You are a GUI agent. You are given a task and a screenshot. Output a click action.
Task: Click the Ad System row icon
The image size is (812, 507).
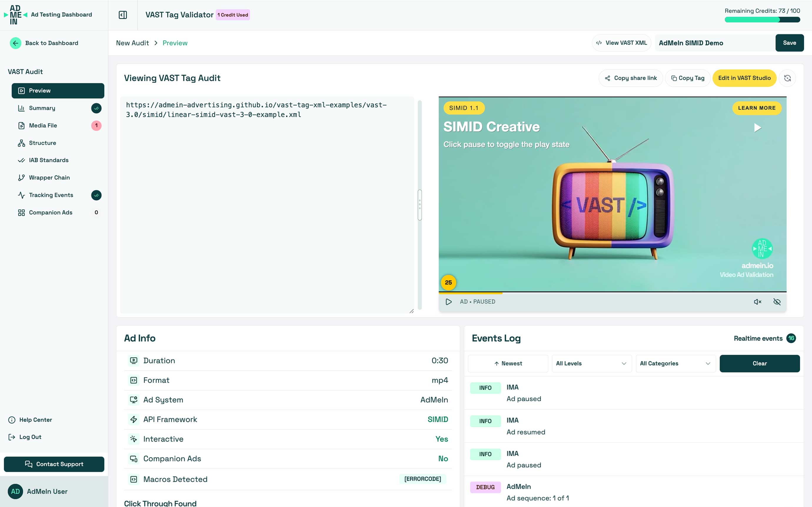coord(134,400)
